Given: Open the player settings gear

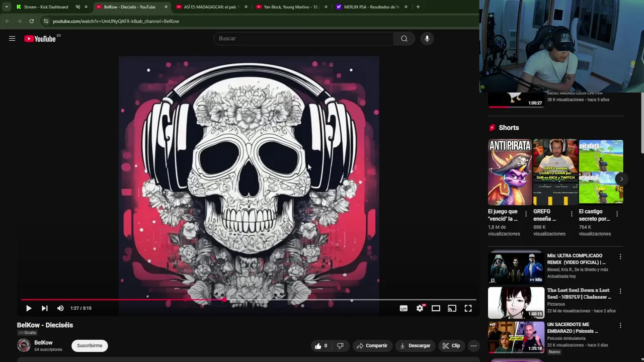Looking at the screenshot, I should pos(420,308).
